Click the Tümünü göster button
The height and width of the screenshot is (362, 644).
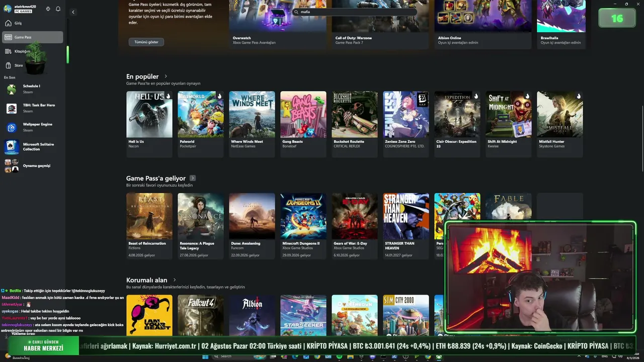tap(146, 42)
